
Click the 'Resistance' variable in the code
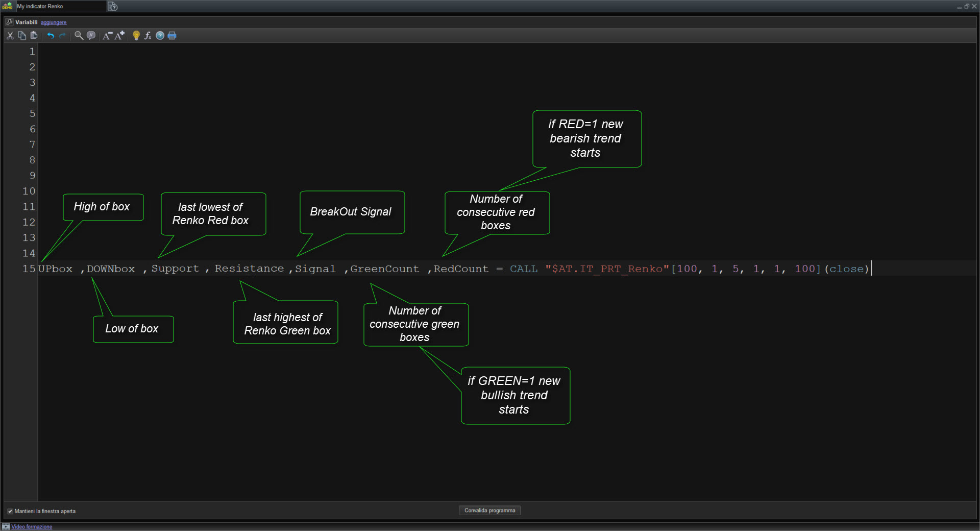click(x=249, y=269)
